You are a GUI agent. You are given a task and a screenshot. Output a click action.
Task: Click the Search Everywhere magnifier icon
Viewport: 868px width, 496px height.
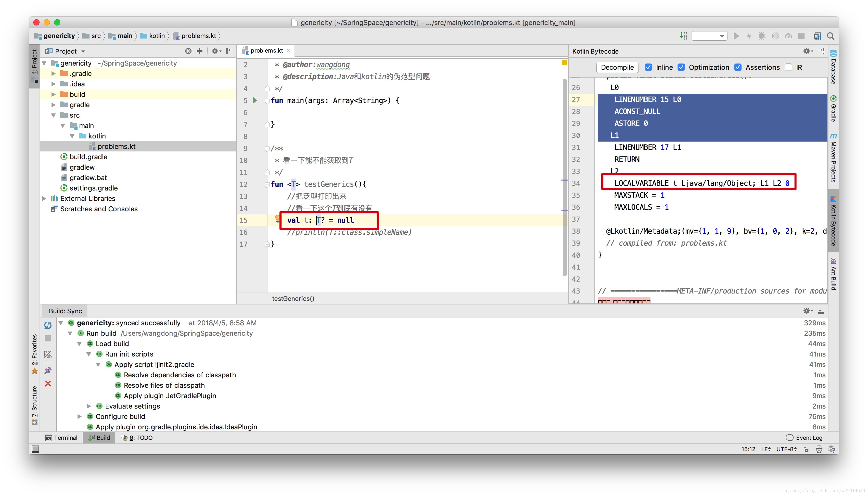[x=831, y=36]
